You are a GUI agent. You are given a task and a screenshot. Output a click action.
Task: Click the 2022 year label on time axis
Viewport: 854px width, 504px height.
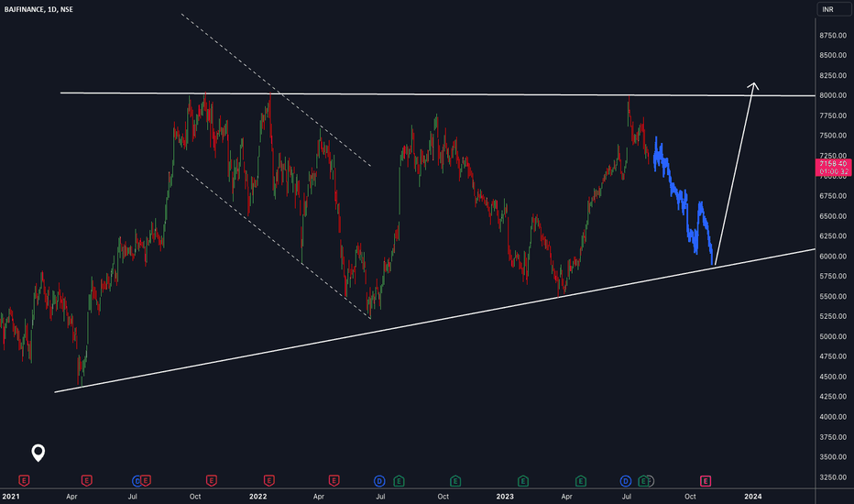click(257, 497)
